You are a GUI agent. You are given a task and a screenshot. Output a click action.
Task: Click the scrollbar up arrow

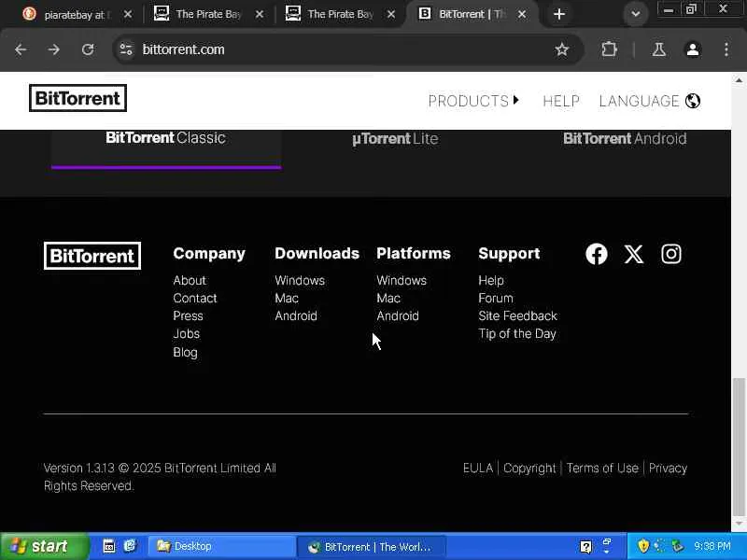[x=739, y=80]
